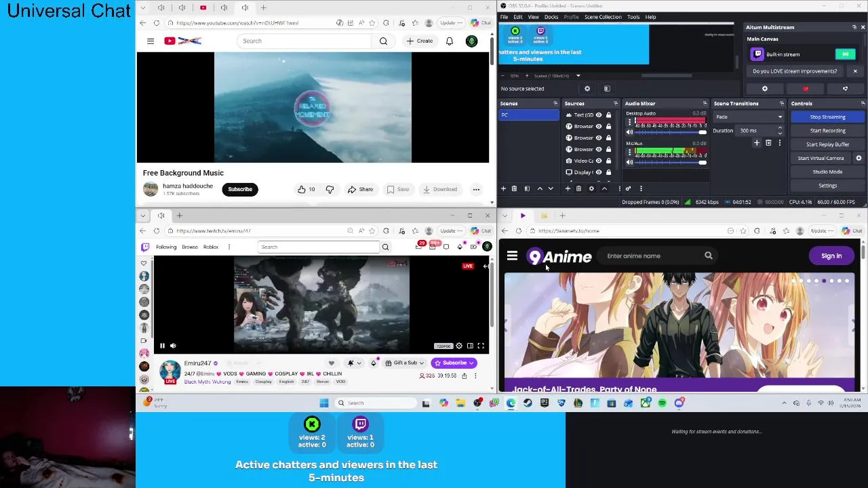The image size is (868, 488).
Task: Expand Gift a Sub dropdown on Twitch
Action: point(422,363)
